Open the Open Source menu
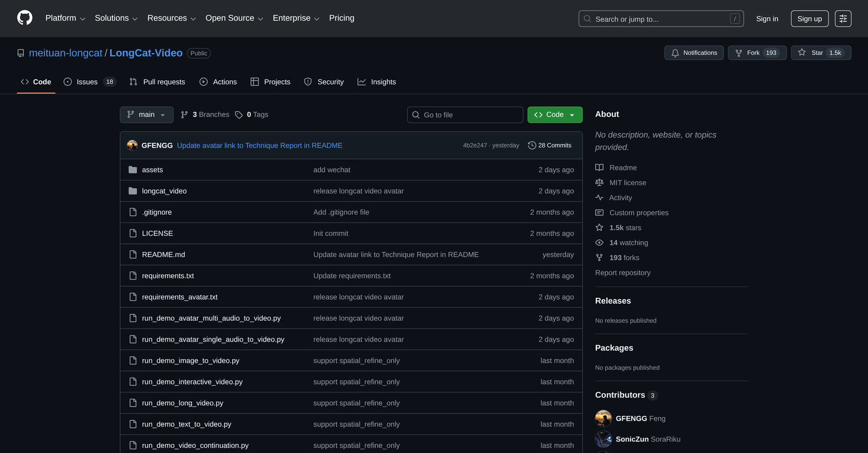The height and width of the screenshot is (453, 868). click(234, 18)
